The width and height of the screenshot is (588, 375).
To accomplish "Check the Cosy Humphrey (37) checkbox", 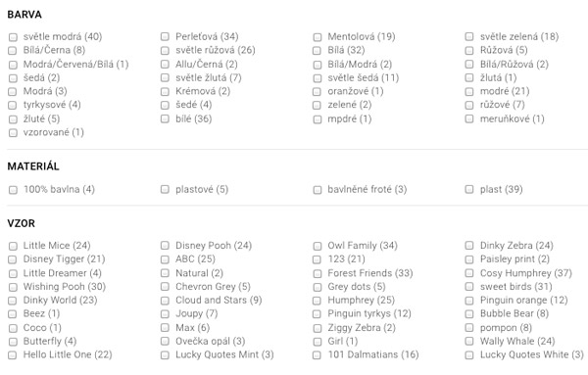I will (x=469, y=273).
